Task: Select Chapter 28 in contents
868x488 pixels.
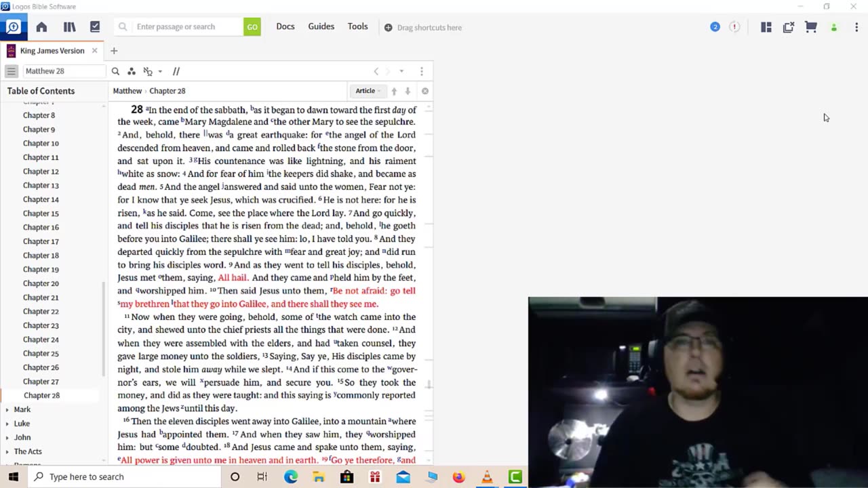Action: [x=41, y=395]
